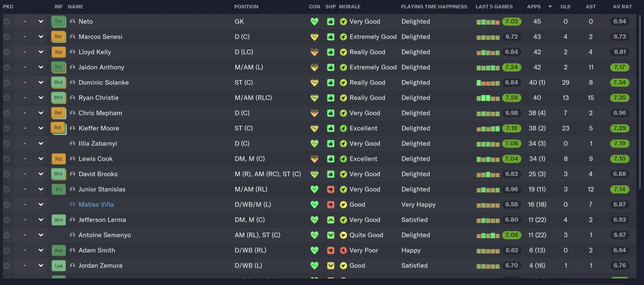The height and width of the screenshot is (285, 644).
Task: Click Marcos Senesi's Rst rest icon
Action: pyautogui.click(x=58, y=37)
